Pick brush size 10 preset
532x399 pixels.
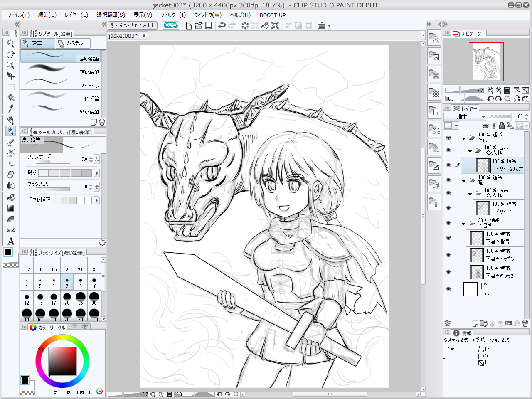94,283
